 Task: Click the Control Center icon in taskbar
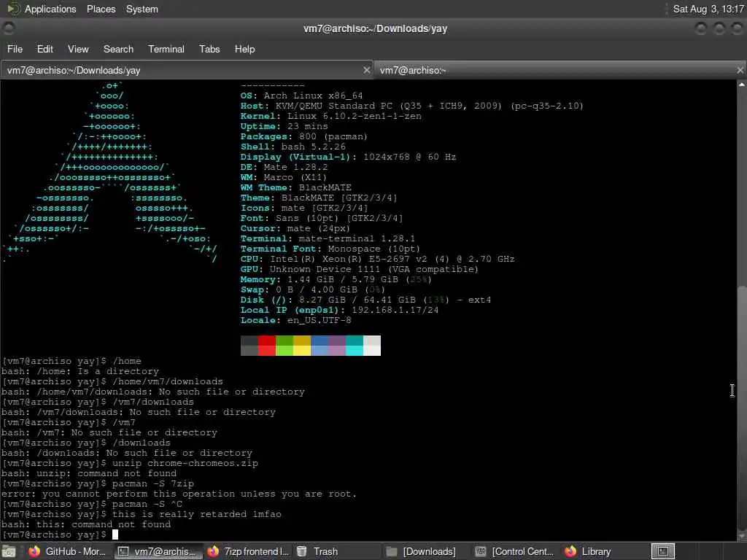click(x=481, y=551)
